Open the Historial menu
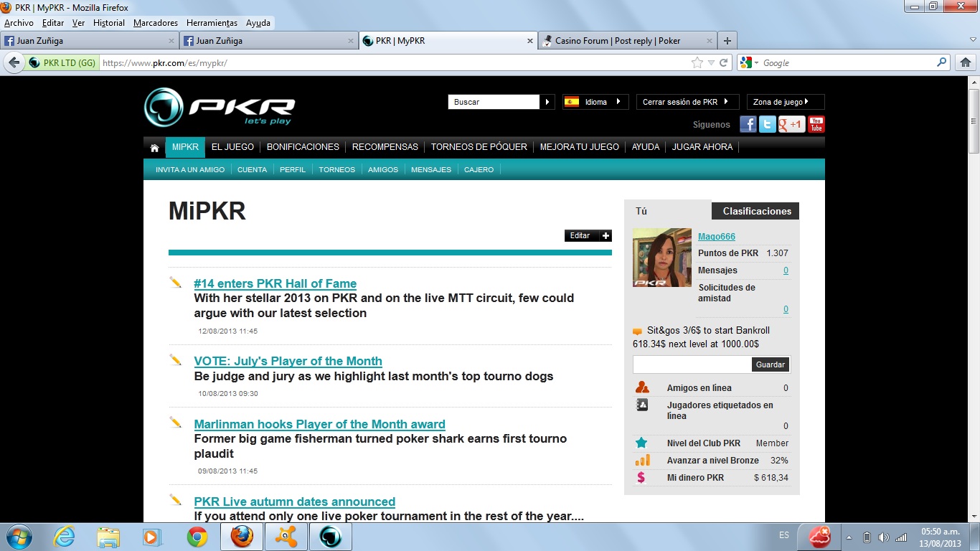Image resolution: width=980 pixels, height=551 pixels. click(x=109, y=23)
